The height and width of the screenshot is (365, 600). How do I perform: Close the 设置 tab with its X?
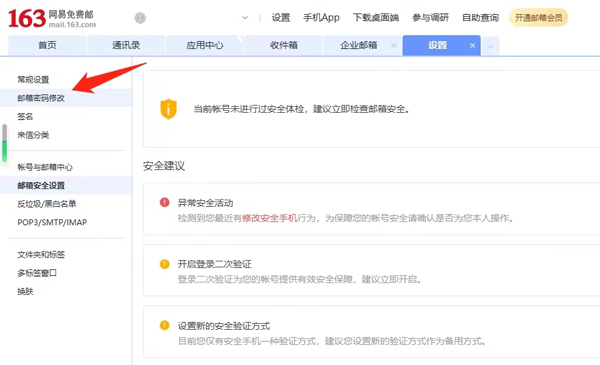(x=473, y=46)
